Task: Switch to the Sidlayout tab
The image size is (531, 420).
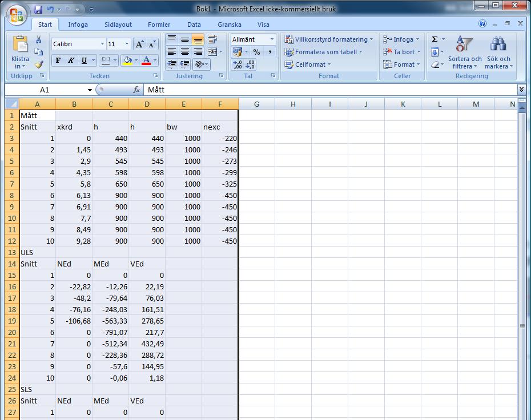Action: coord(118,25)
